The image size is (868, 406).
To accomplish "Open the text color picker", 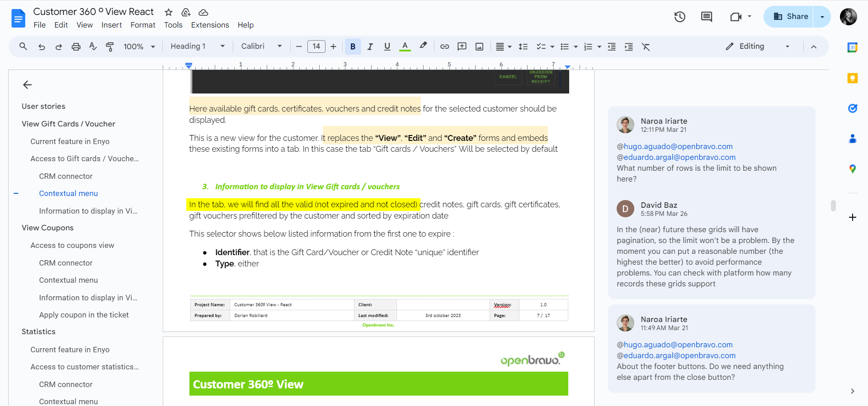I will tap(405, 47).
